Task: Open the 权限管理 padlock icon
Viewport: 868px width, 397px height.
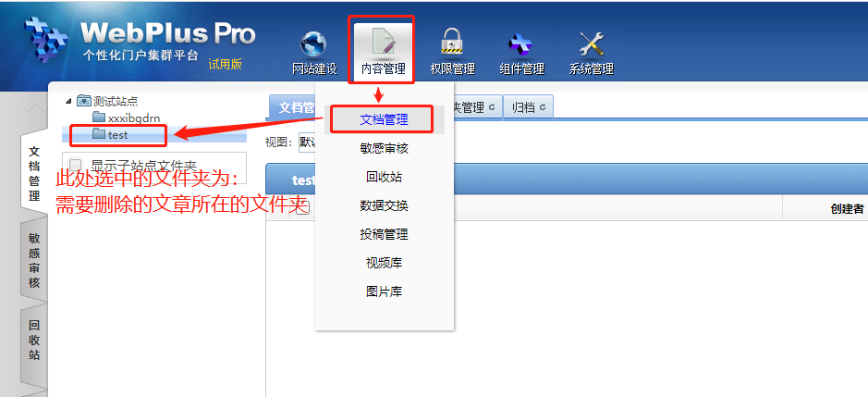Action: click(452, 43)
